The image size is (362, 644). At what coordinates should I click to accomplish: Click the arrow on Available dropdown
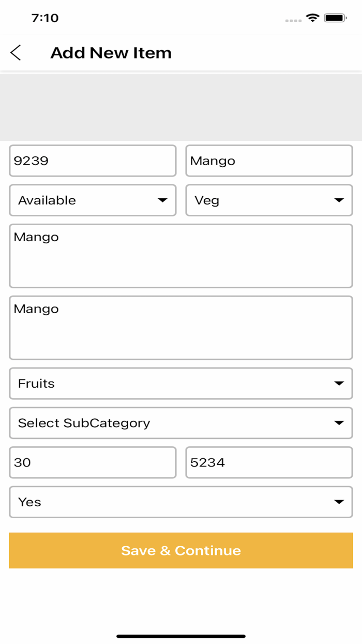[x=162, y=200]
